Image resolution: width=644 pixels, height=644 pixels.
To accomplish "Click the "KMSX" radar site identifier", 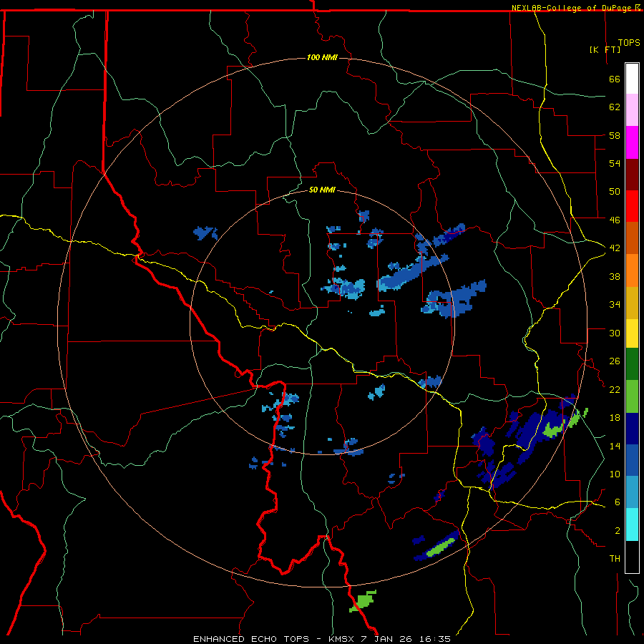I will (343, 639).
